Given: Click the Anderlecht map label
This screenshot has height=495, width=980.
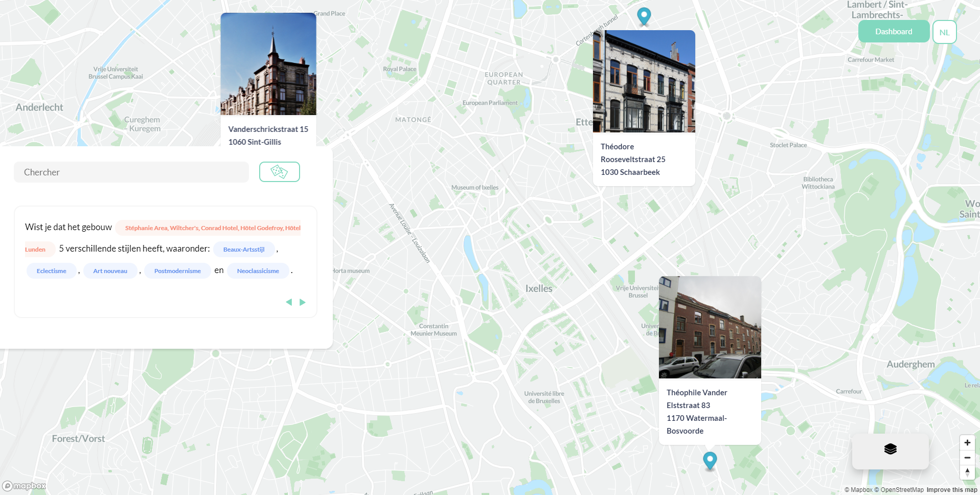Looking at the screenshot, I should 39,107.
